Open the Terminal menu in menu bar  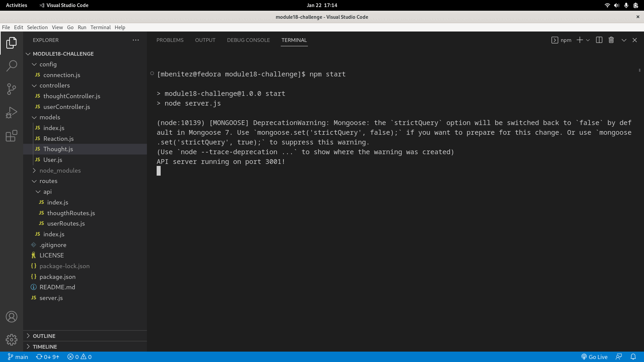click(x=100, y=27)
